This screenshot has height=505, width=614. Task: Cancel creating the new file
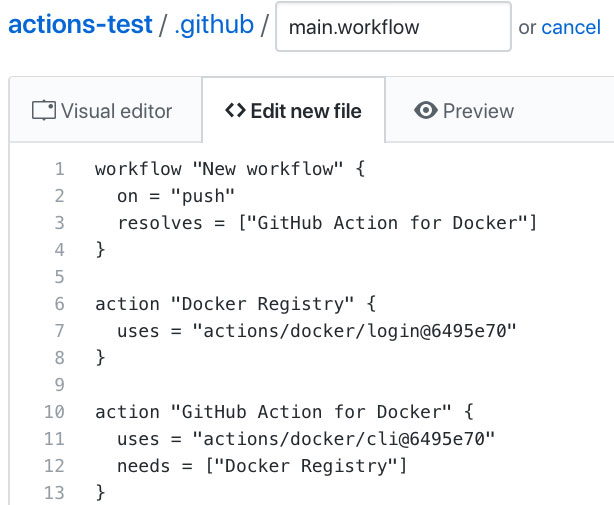[571, 27]
